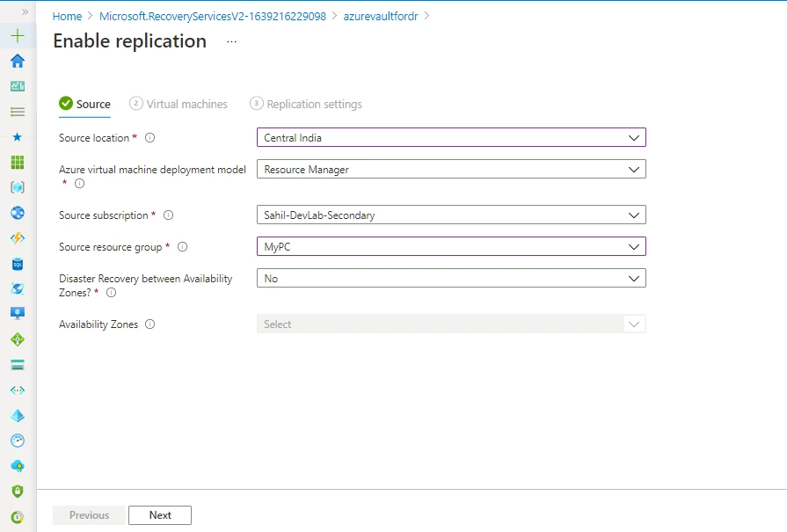Open Azure Cosmos DB from the sidebar
Image resolution: width=787 pixels, height=532 pixels.
click(x=17, y=288)
